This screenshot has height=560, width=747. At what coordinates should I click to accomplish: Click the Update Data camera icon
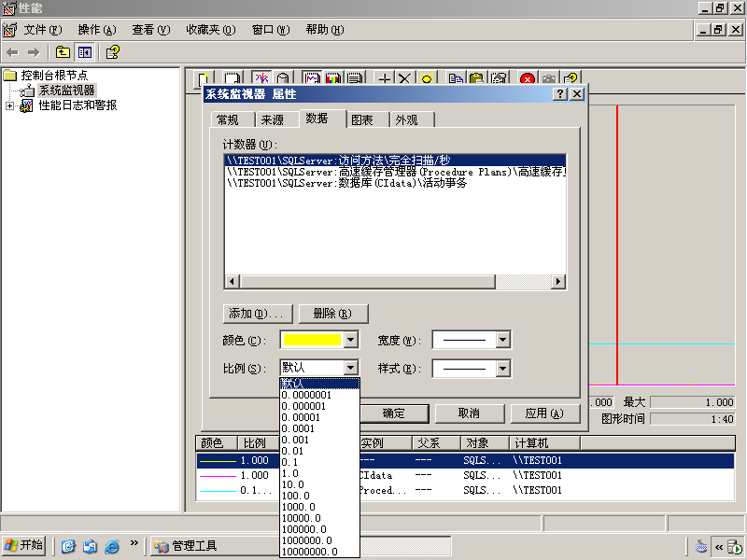(x=549, y=78)
